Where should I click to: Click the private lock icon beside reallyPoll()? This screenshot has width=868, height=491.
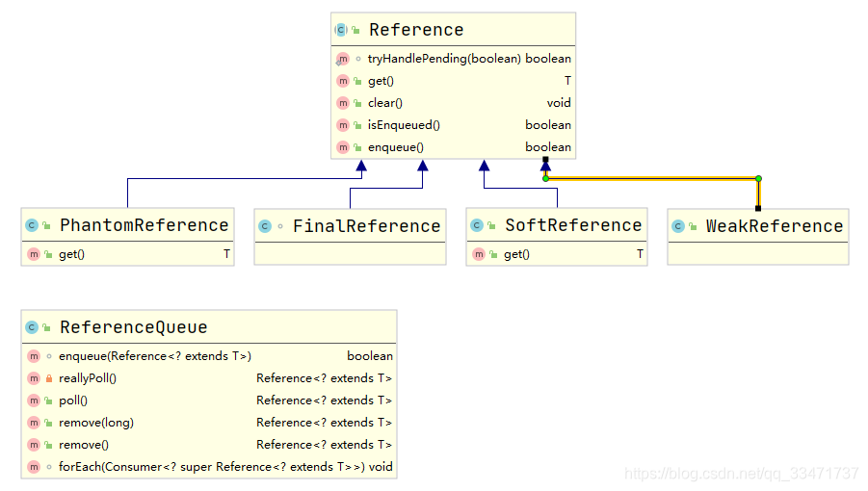[x=49, y=378]
